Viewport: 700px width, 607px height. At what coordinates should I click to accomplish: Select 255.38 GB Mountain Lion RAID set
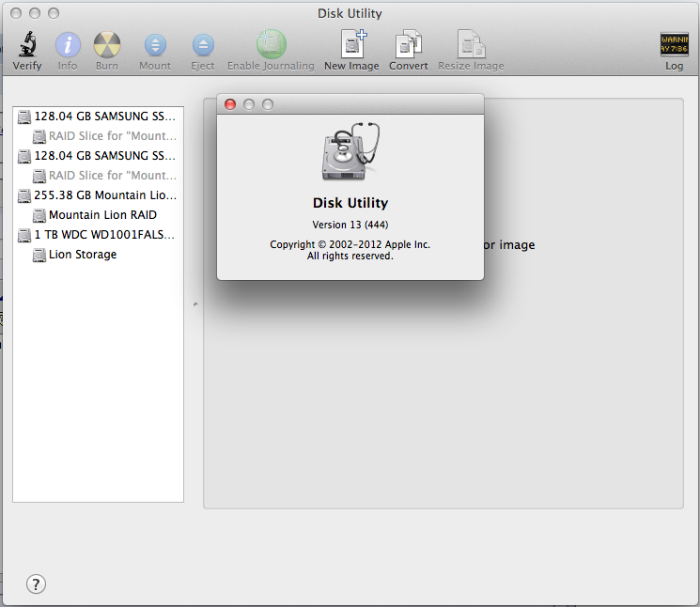(x=99, y=195)
